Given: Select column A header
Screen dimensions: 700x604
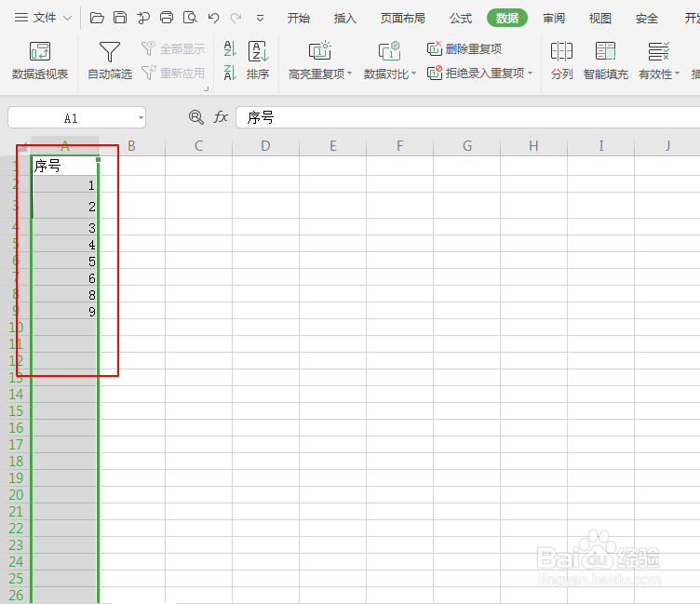Looking at the screenshot, I should 65,146.
